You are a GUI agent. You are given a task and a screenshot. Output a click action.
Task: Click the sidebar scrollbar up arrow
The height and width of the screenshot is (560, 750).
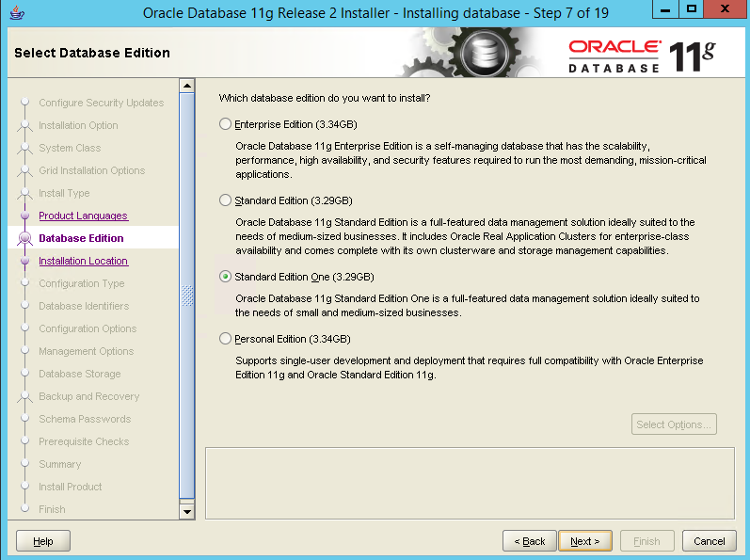[187, 86]
